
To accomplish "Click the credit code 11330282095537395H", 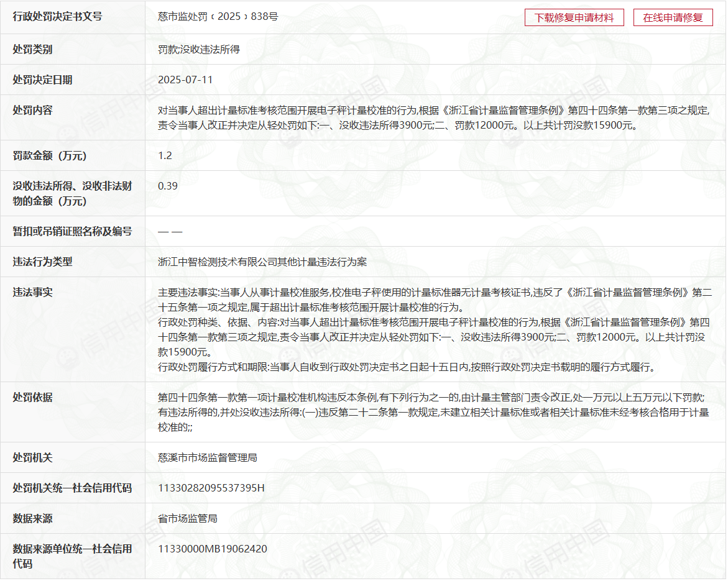I will point(211,488).
